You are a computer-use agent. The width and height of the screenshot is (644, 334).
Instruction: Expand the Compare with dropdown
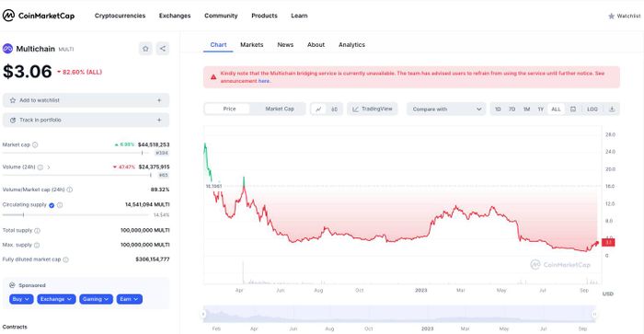coord(446,109)
